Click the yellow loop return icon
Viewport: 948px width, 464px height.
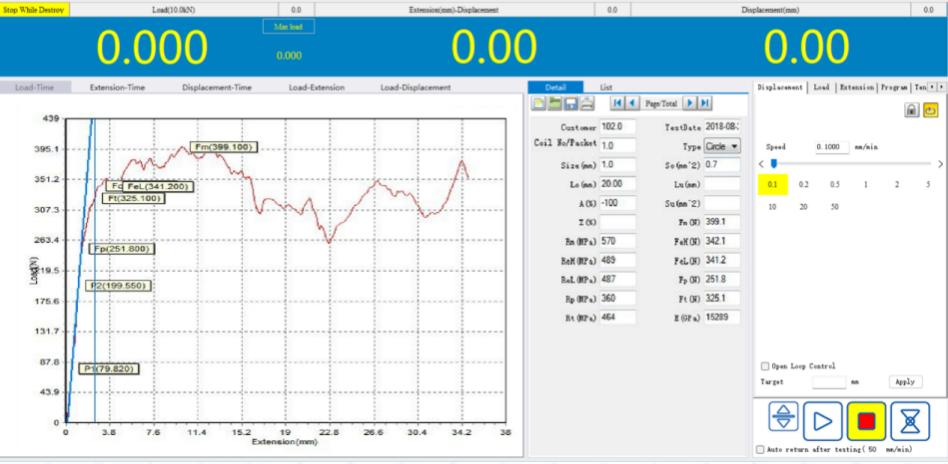pyautogui.click(x=930, y=110)
